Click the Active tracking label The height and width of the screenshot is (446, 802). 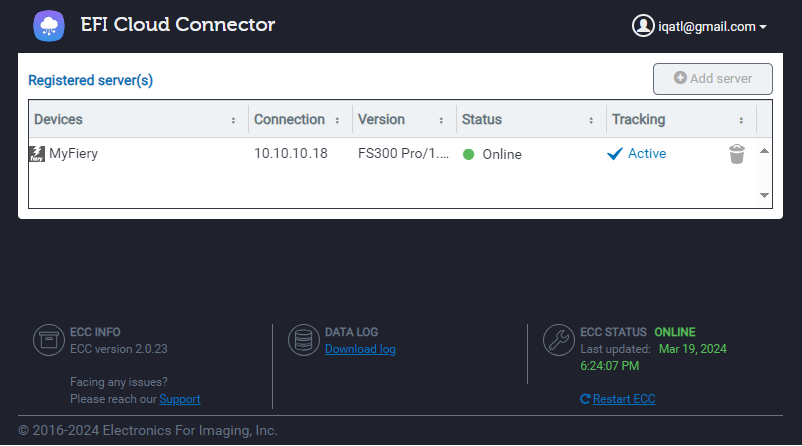(x=647, y=153)
